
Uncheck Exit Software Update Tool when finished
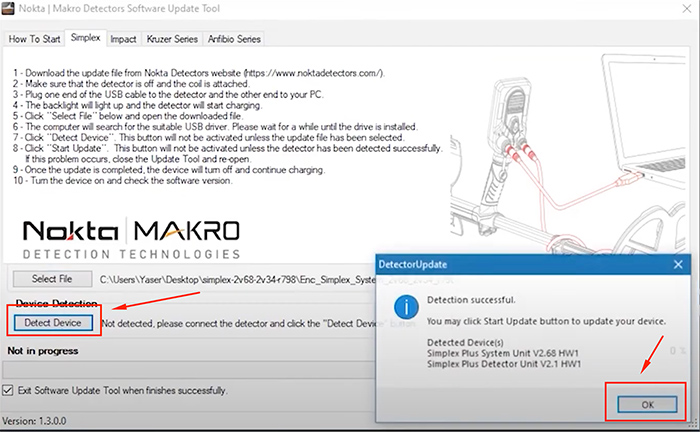pyautogui.click(x=8, y=390)
